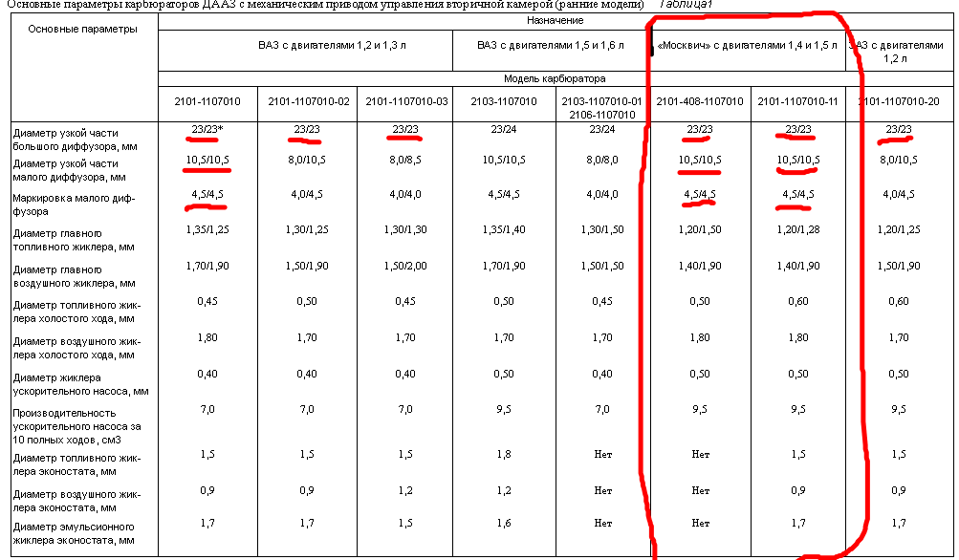Select pump output '7,0' under 2101-1107010-02
This screenshot has width=959, height=560.
click(306, 409)
